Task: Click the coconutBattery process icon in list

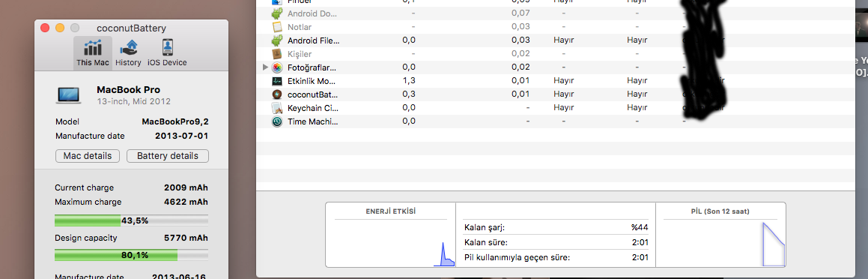Action: (277, 94)
